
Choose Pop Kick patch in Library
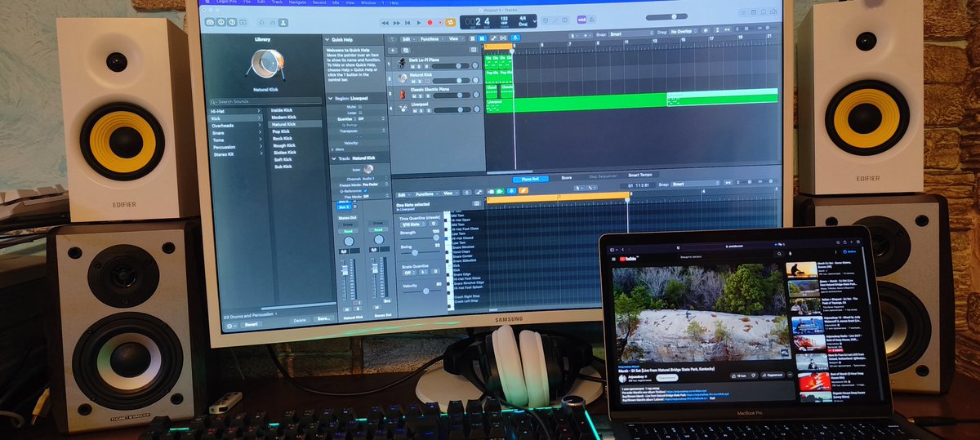coord(282,131)
